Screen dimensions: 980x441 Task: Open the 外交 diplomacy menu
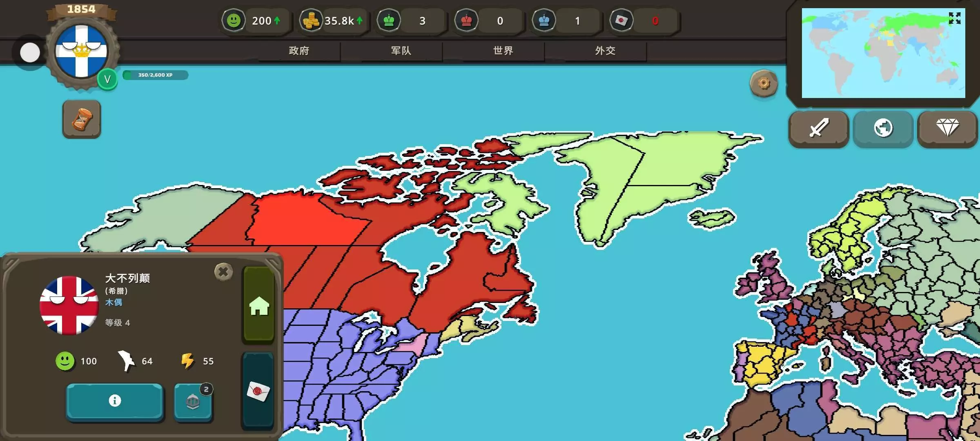pyautogui.click(x=605, y=51)
